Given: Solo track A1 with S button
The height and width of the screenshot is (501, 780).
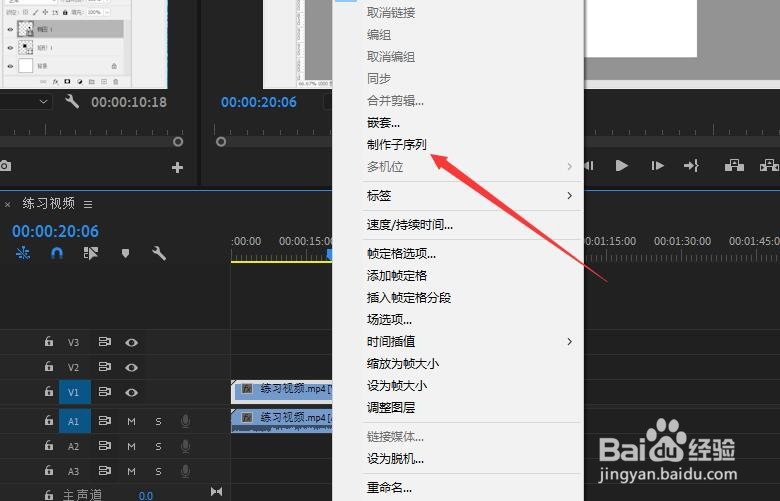Looking at the screenshot, I should click(158, 422).
